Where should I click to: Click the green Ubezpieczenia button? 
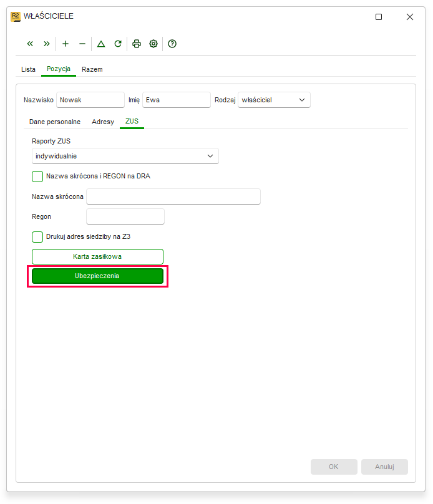point(97,276)
